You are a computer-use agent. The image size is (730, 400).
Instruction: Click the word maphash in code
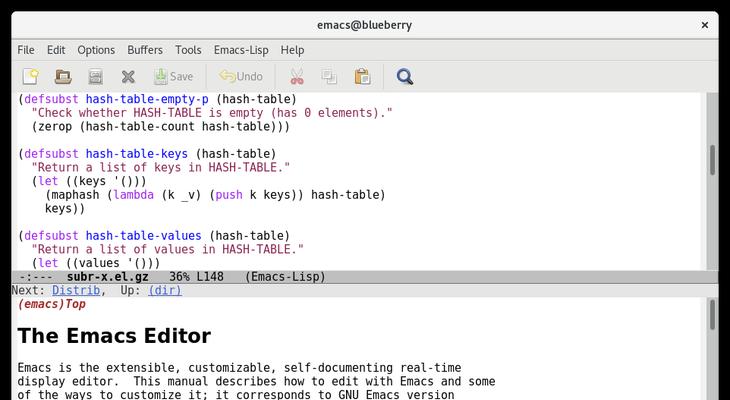pos(75,195)
